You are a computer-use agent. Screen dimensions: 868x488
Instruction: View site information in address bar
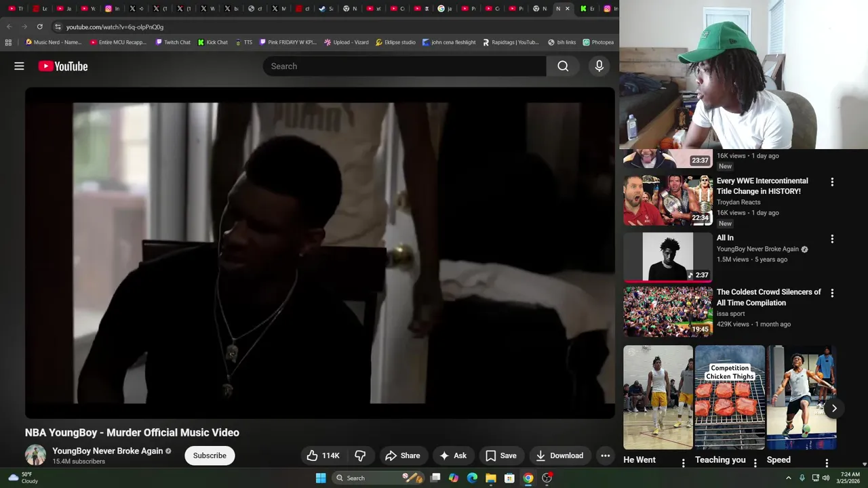click(x=58, y=26)
